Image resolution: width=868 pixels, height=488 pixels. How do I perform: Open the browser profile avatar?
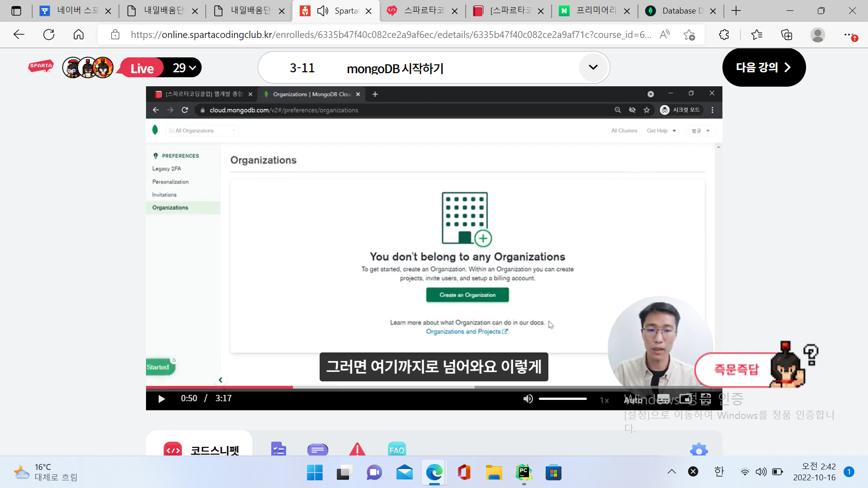pos(817,34)
